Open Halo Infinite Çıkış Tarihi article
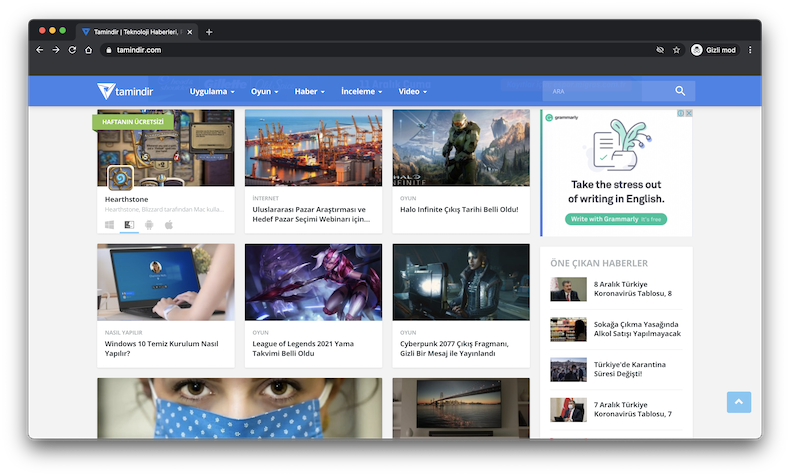This screenshot has height=476, width=790. (x=459, y=209)
